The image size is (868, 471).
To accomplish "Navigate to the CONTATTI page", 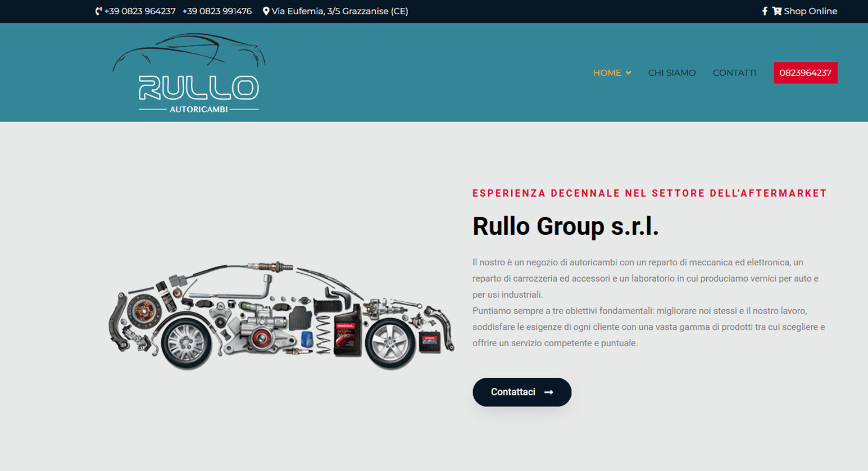I will point(734,73).
